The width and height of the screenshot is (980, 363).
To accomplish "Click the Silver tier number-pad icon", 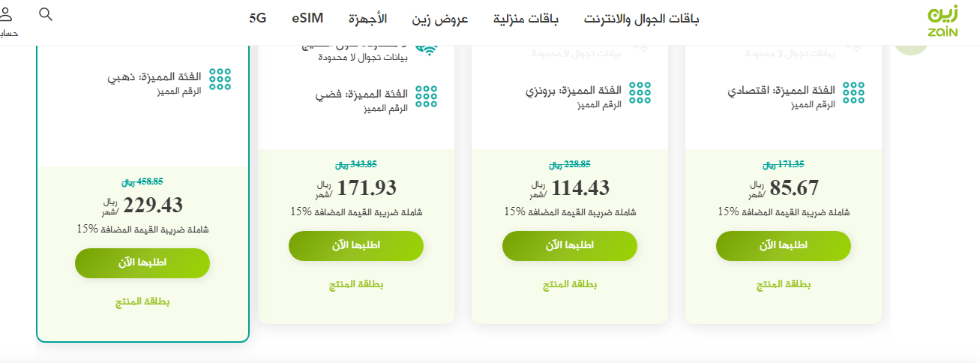I will [x=426, y=97].
